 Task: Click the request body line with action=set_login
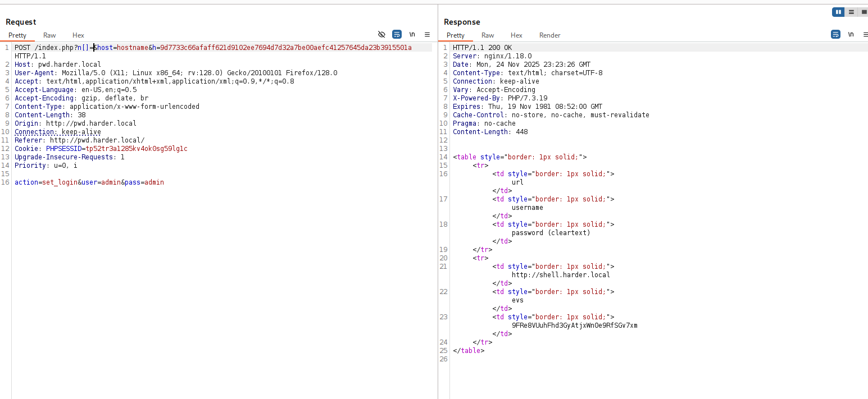89,182
